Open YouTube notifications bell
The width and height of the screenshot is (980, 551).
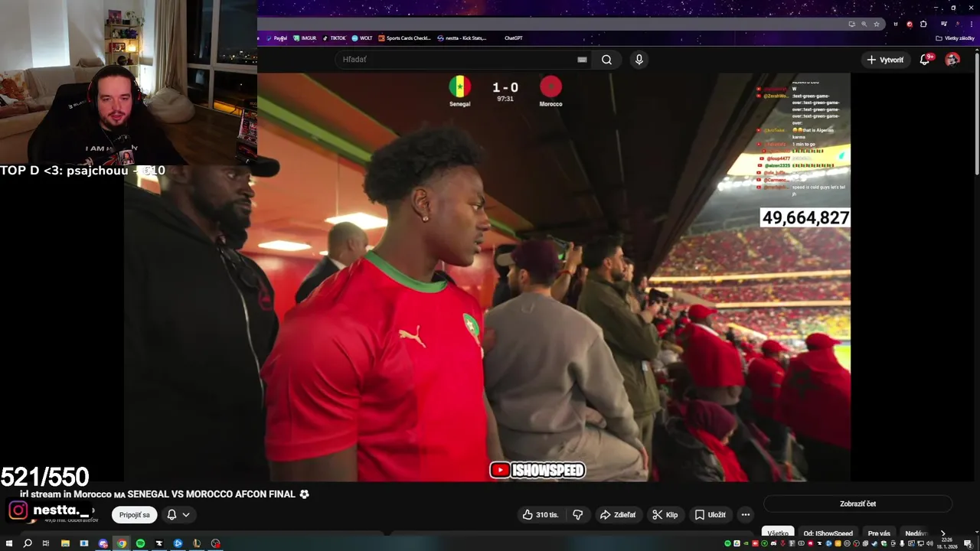tap(925, 60)
